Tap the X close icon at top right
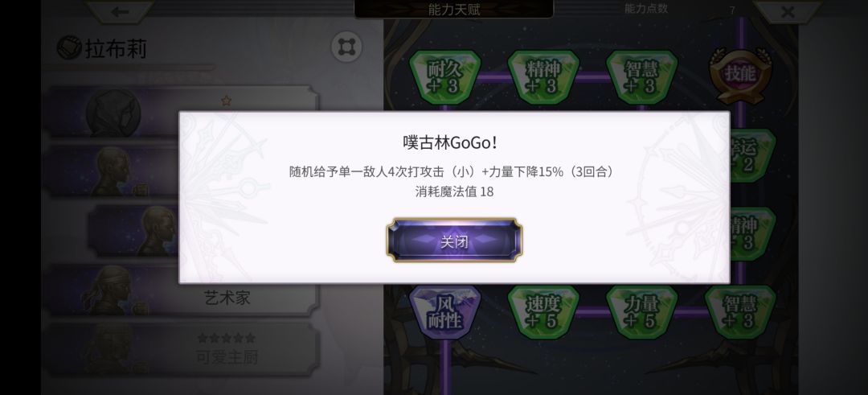The image size is (868, 395). [788, 11]
